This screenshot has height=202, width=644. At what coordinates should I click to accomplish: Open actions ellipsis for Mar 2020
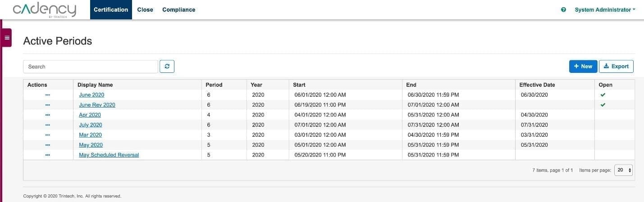(48, 135)
